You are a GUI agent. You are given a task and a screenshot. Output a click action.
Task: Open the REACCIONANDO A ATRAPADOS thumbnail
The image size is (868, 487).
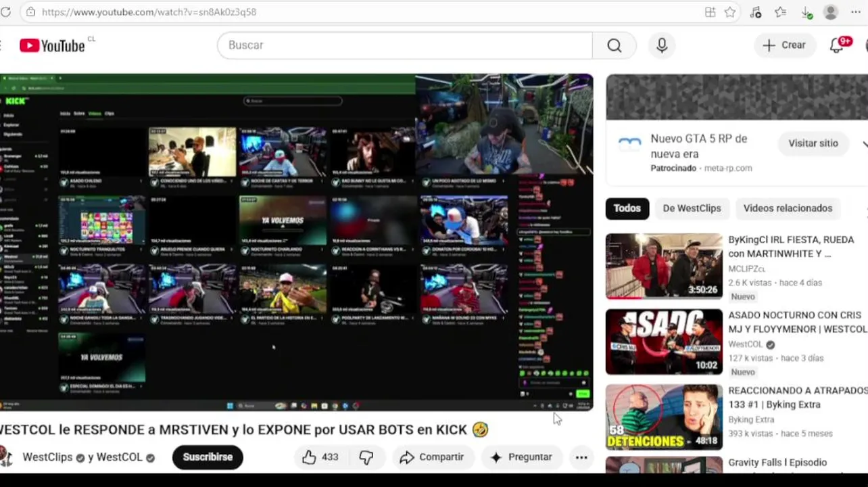(664, 417)
